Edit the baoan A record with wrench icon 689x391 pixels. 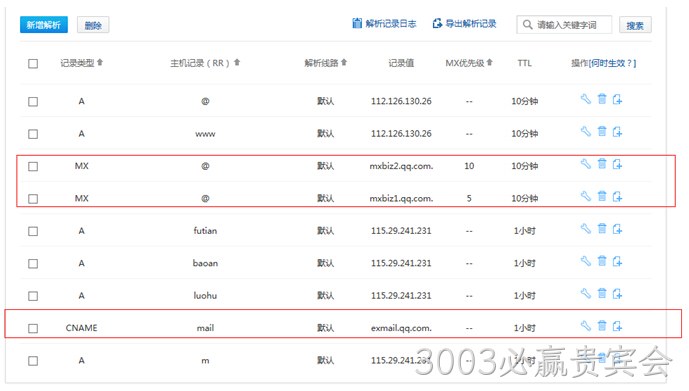pos(586,261)
